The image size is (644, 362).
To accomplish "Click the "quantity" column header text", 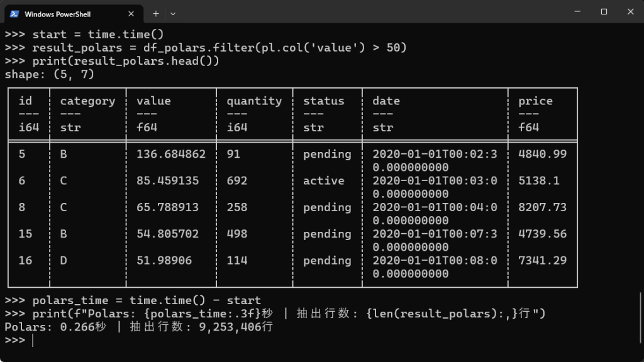I will click(x=254, y=101).
